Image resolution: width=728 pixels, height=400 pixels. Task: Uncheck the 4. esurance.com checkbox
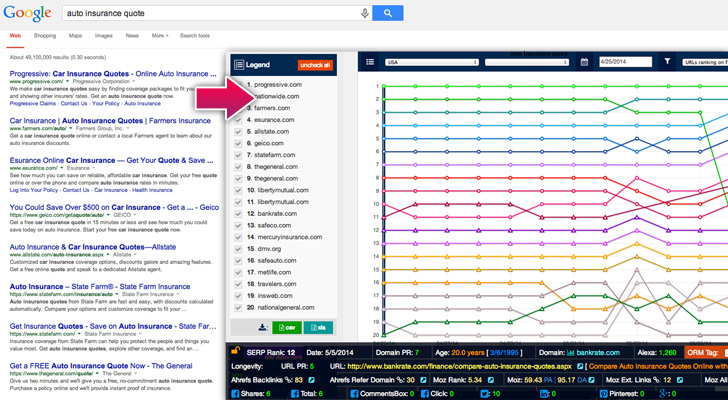[238, 120]
